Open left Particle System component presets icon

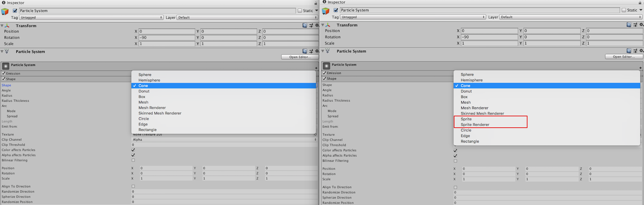(x=311, y=51)
